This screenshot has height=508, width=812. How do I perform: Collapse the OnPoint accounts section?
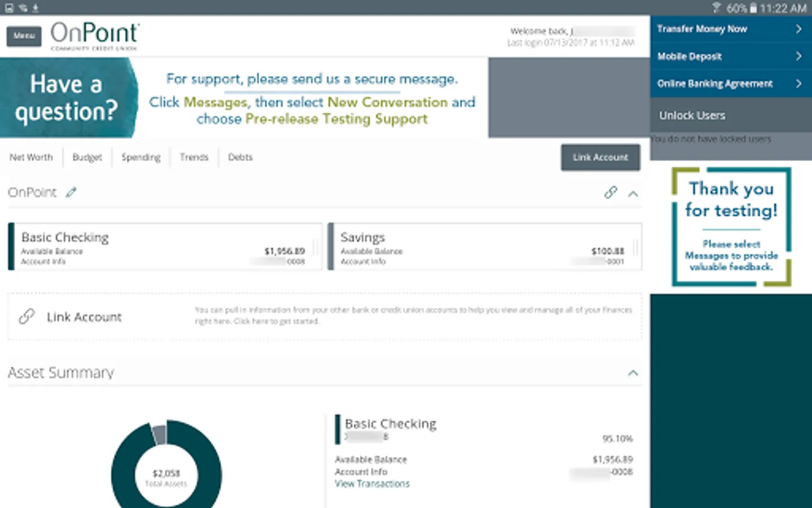633,194
